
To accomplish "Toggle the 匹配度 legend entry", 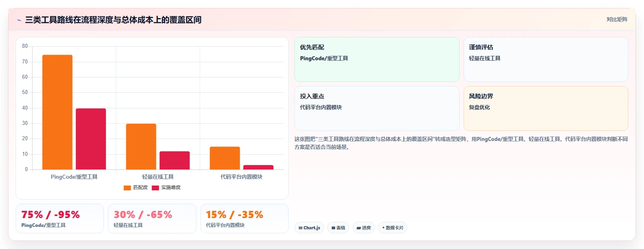I will tap(136, 188).
